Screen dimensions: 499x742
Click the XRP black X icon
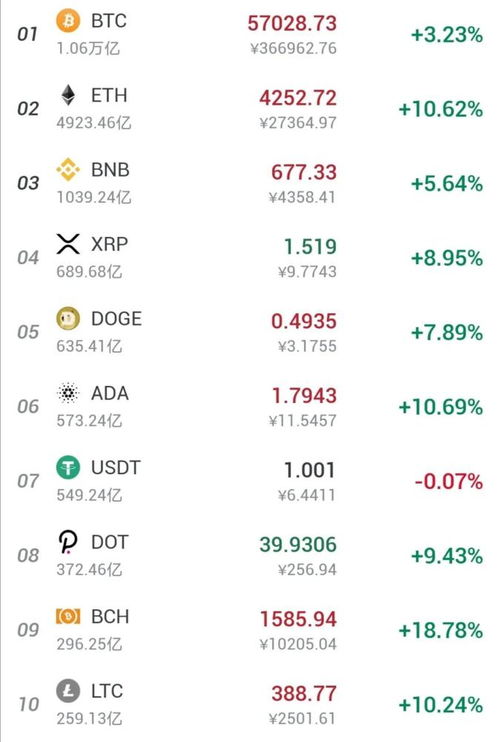68,244
